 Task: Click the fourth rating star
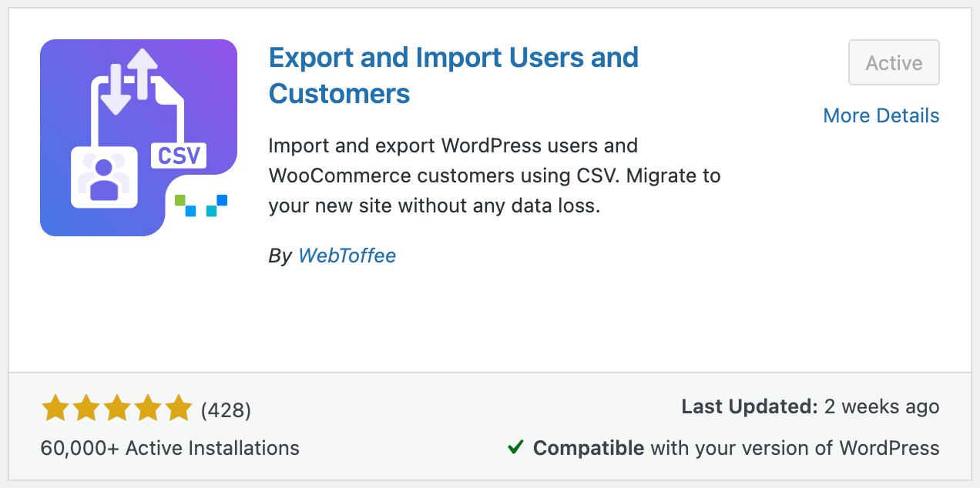point(148,409)
